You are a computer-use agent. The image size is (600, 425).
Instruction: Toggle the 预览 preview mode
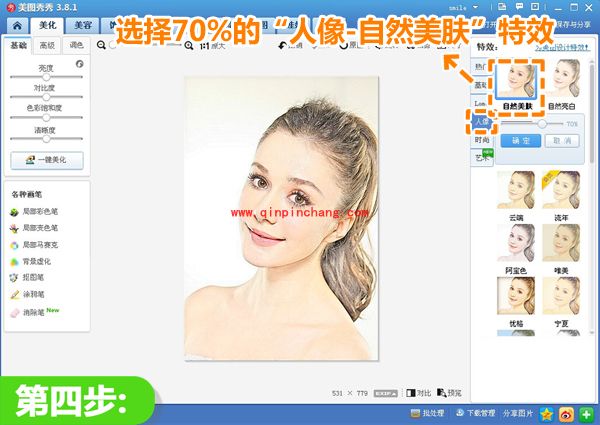pos(448,393)
